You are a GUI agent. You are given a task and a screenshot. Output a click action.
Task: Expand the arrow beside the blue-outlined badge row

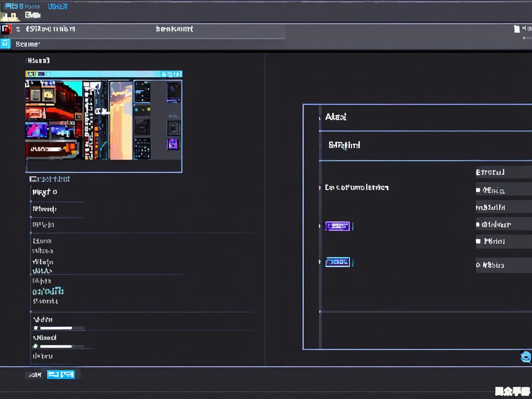pyautogui.click(x=320, y=262)
